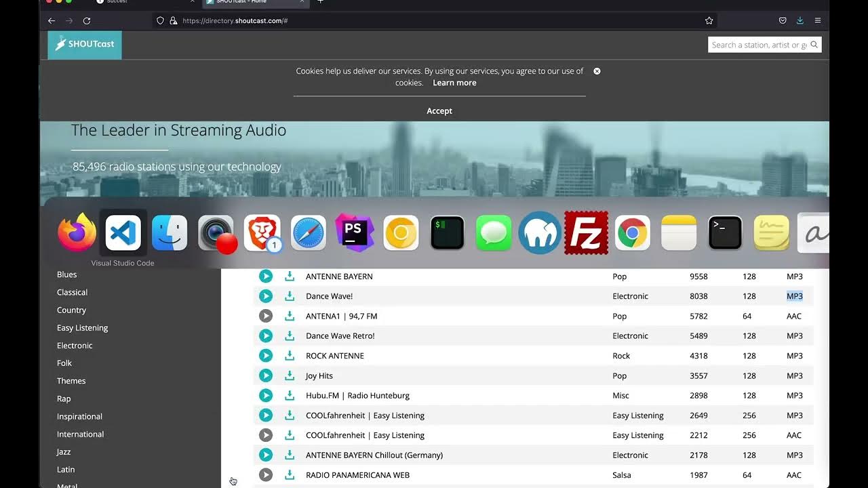This screenshot has width=868, height=488.
Task: Select the green-prompt terminal app in the switcher
Action: [x=448, y=232]
